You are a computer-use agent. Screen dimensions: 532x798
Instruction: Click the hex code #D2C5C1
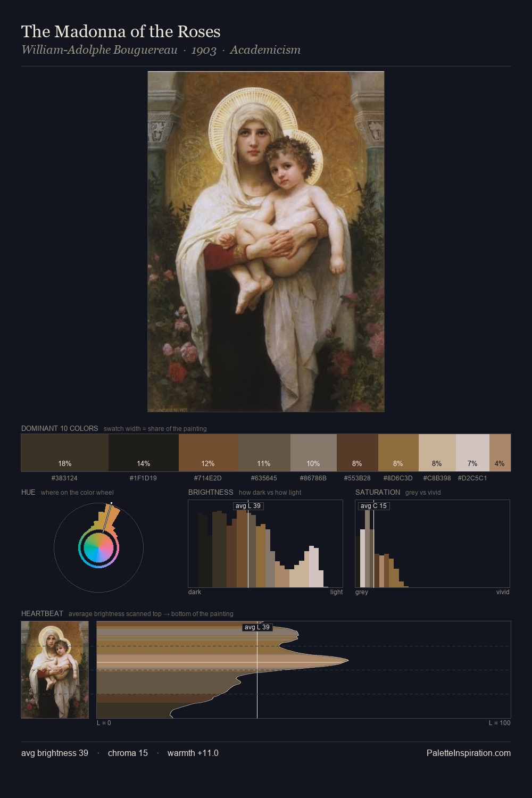[x=472, y=478]
